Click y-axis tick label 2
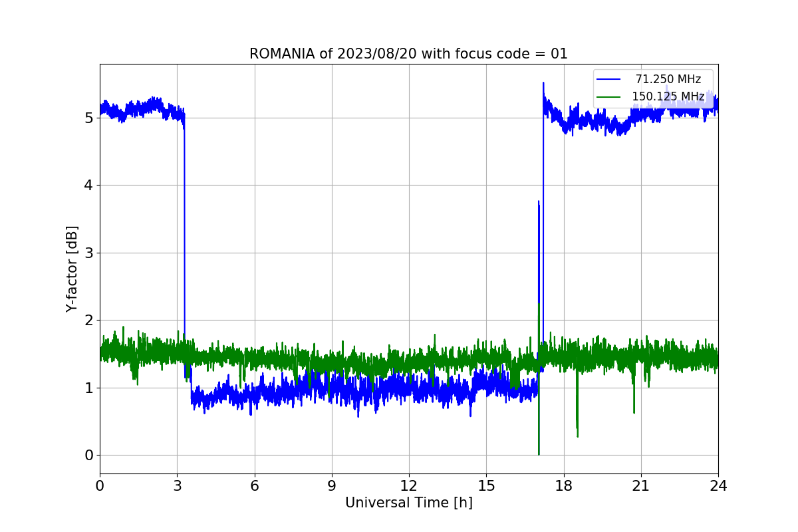Screen dimensions: 798x532 89,321
